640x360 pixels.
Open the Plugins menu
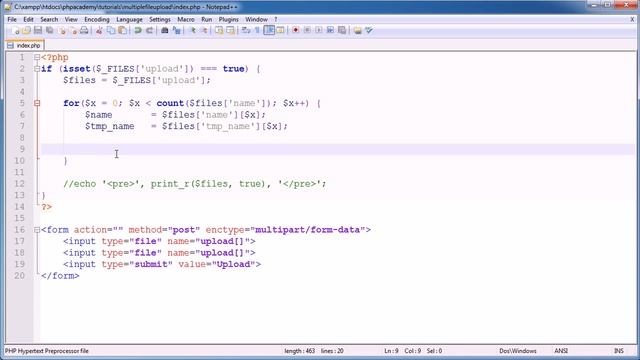pyautogui.click(x=229, y=19)
